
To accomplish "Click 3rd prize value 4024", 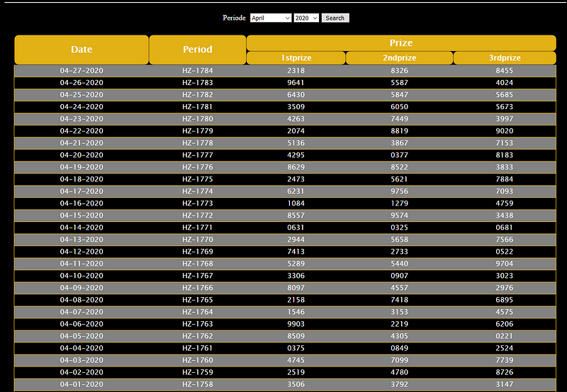I will [x=505, y=82].
